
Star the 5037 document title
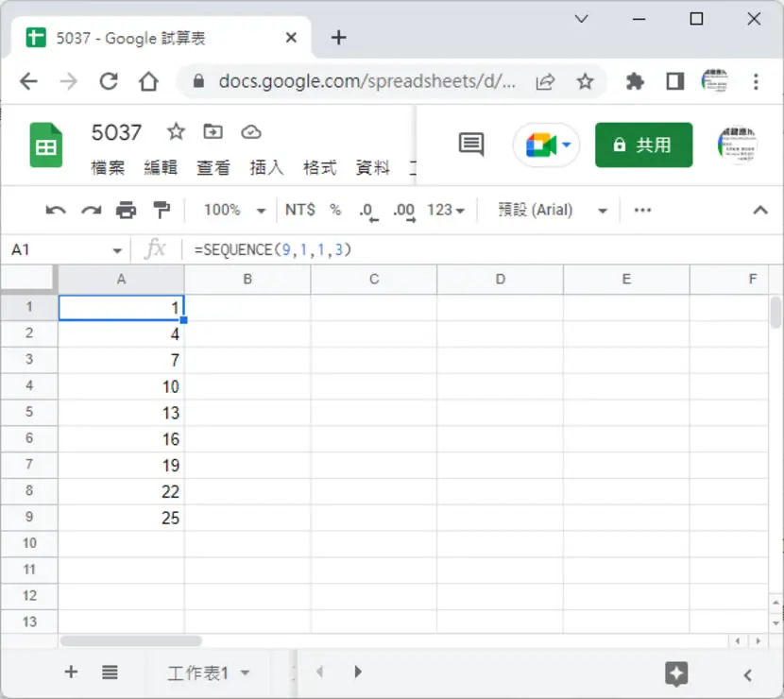click(x=176, y=132)
